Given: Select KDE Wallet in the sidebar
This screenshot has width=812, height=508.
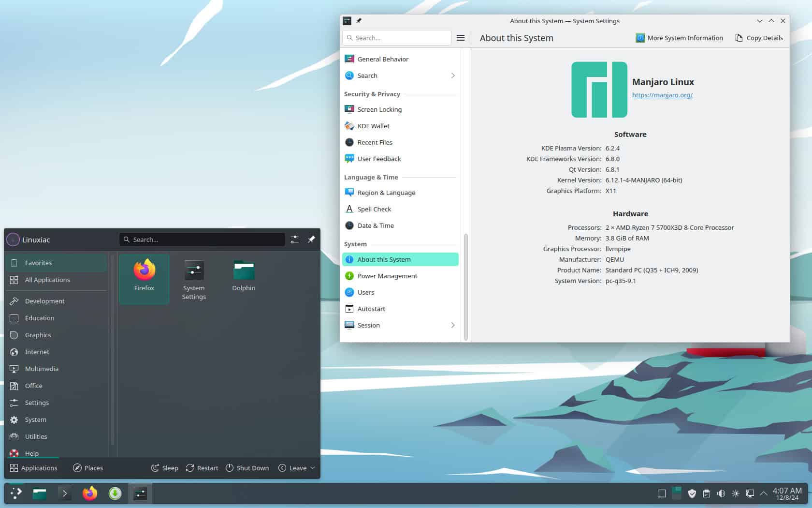Looking at the screenshot, I should click(373, 126).
